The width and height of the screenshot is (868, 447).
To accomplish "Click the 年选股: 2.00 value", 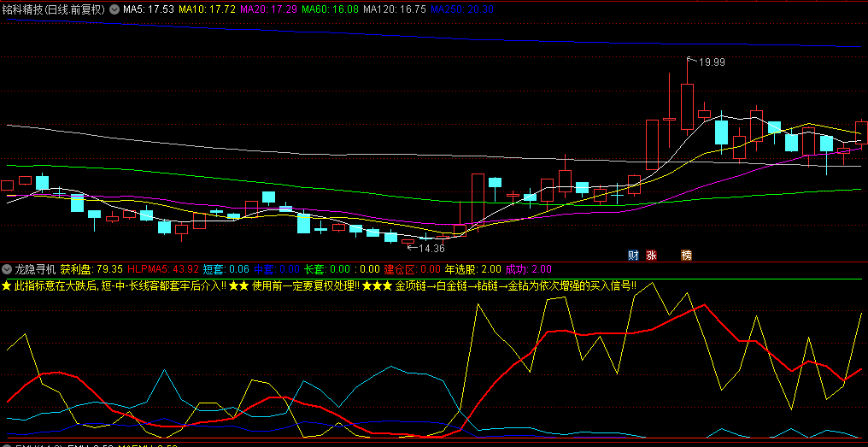I will tap(473, 270).
